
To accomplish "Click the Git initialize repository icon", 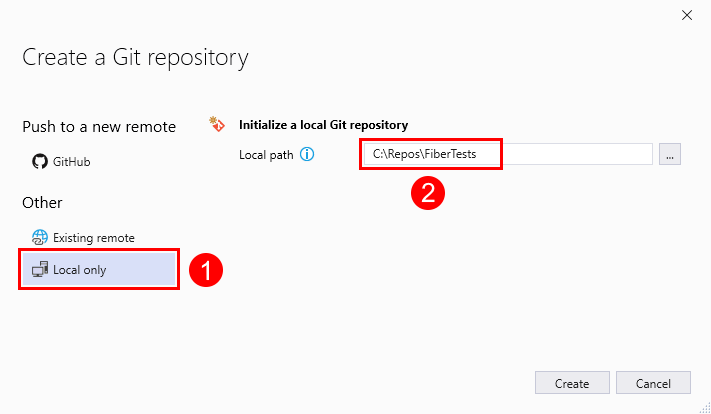I will click(216, 125).
